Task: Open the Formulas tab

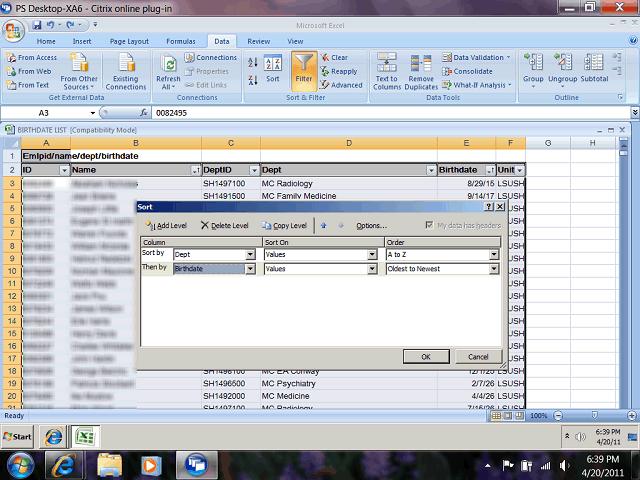Action: tap(180, 41)
